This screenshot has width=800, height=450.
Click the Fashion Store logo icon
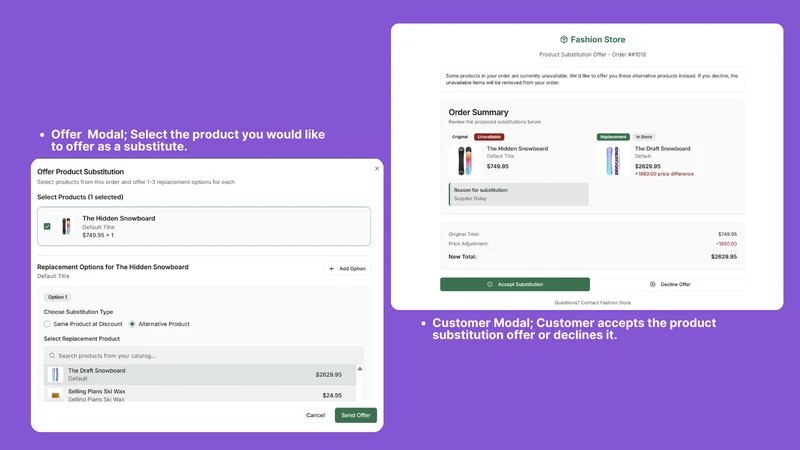point(564,39)
